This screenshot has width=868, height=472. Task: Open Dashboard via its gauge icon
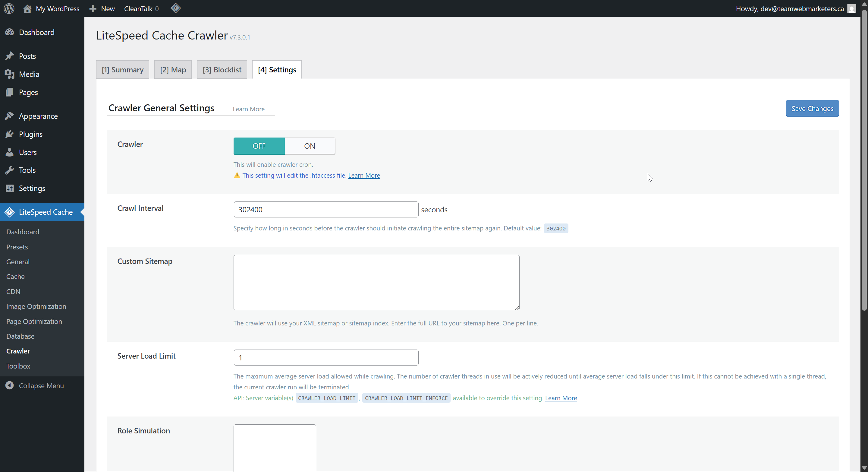tap(9, 32)
